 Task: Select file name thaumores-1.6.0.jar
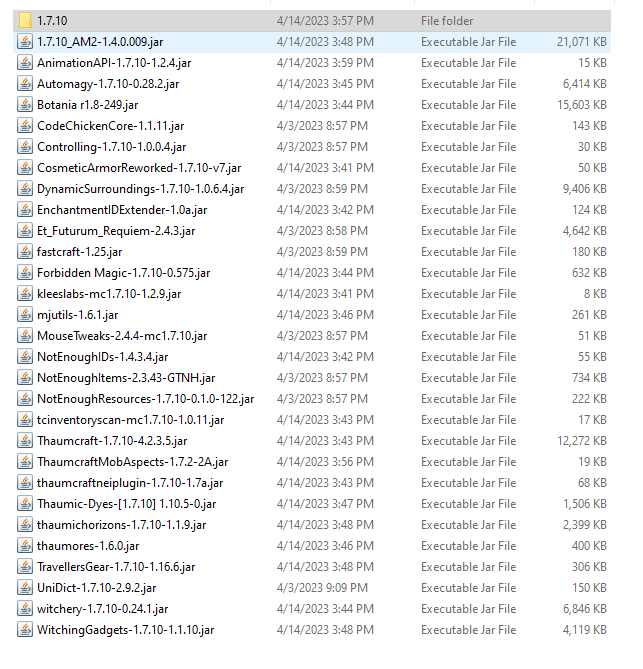click(88, 546)
